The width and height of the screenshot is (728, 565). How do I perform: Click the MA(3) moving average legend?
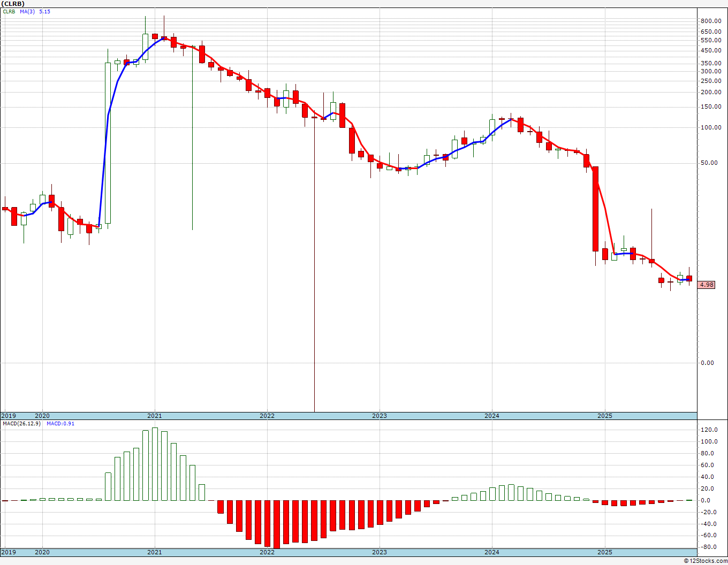[27, 11]
